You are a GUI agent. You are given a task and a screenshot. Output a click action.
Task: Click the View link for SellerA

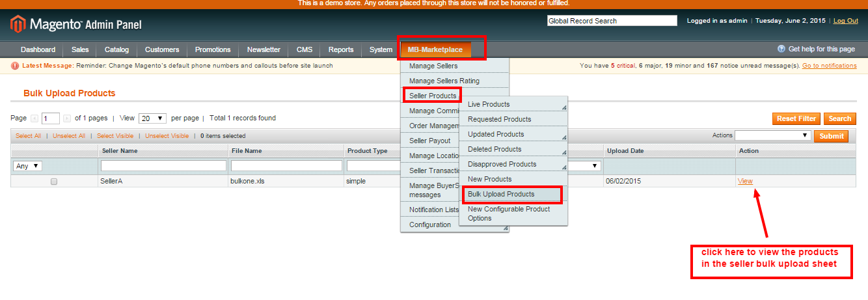(745, 181)
